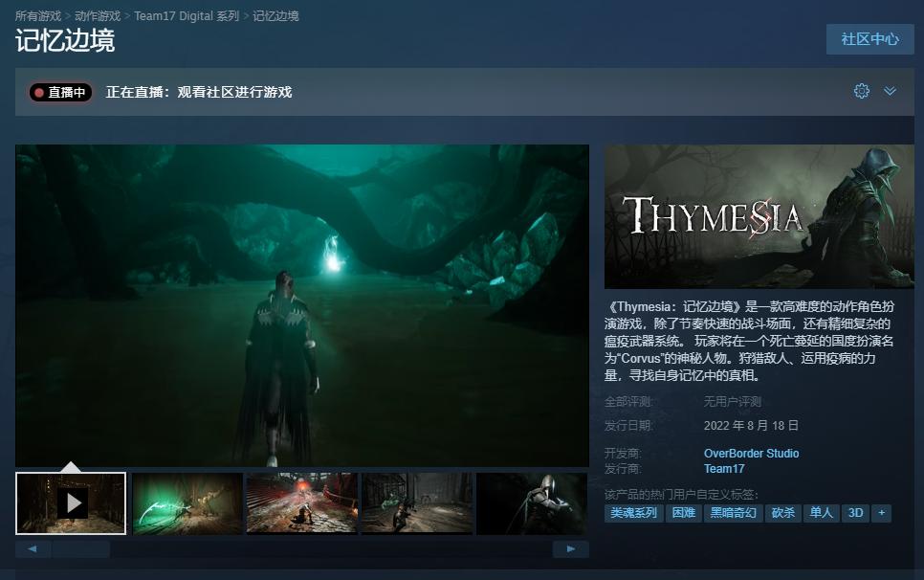Click the Thymesia header logo image
The height and width of the screenshot is (580, 924).
[759, 216]
